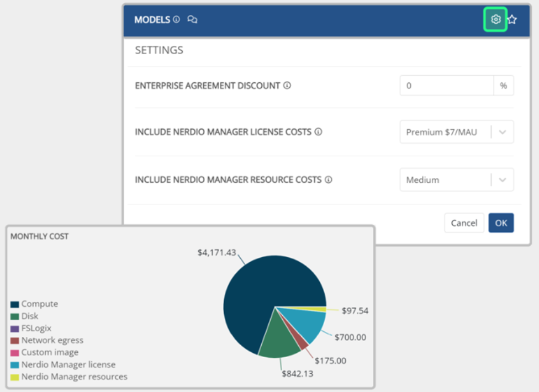Open the comments chat bubble icon

coord(192,20)
